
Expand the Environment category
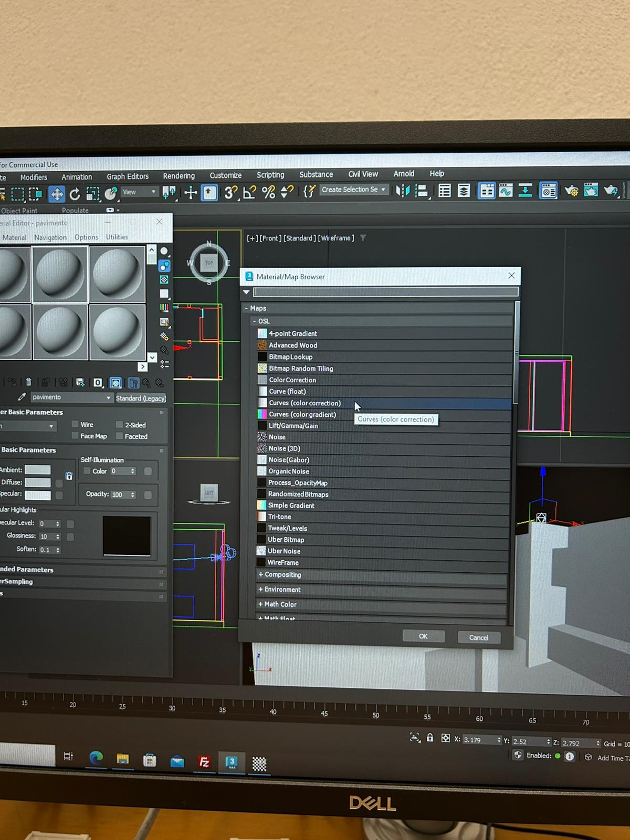click(260, 589)
